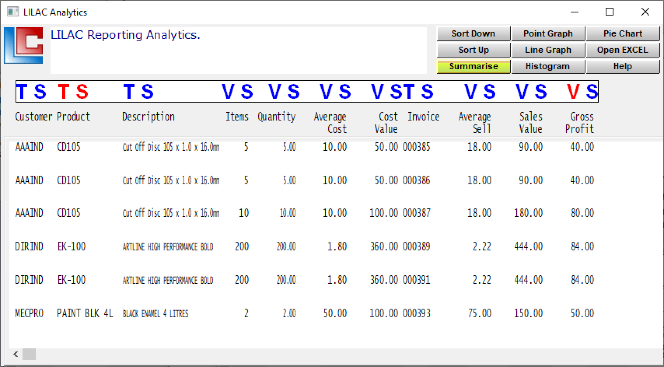
Task: Export data with Open EXCEL
Action: tap(622, 50)
